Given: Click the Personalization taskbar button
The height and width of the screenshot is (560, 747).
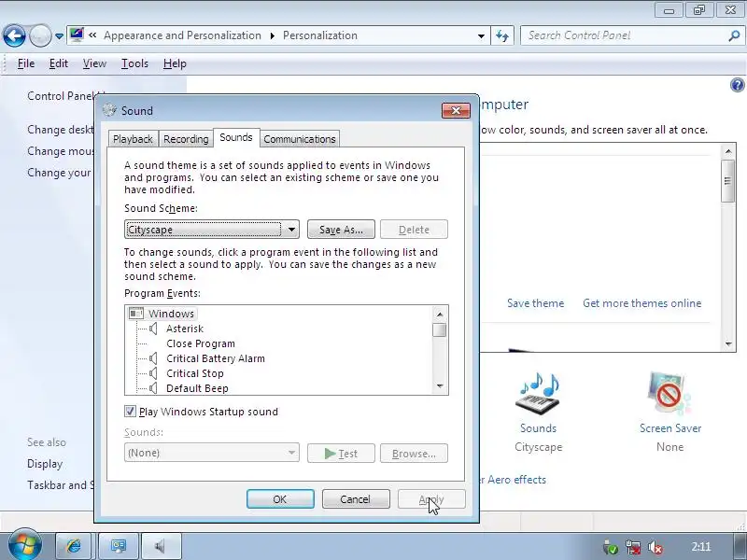Looking at the screenshot, I should tap(119, 546).
